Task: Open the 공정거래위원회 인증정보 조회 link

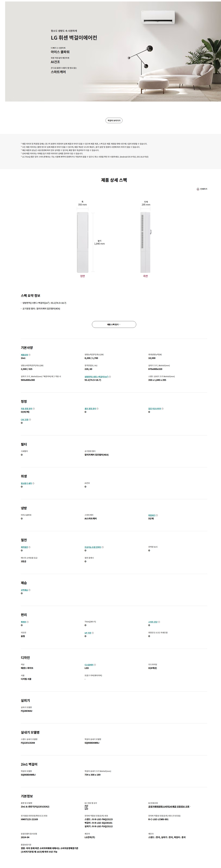Action: (168, 807)
